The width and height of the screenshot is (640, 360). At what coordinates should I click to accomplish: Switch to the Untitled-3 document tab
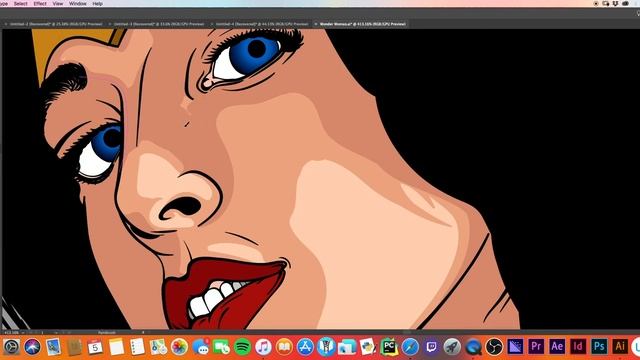click(x=159, y=24)
